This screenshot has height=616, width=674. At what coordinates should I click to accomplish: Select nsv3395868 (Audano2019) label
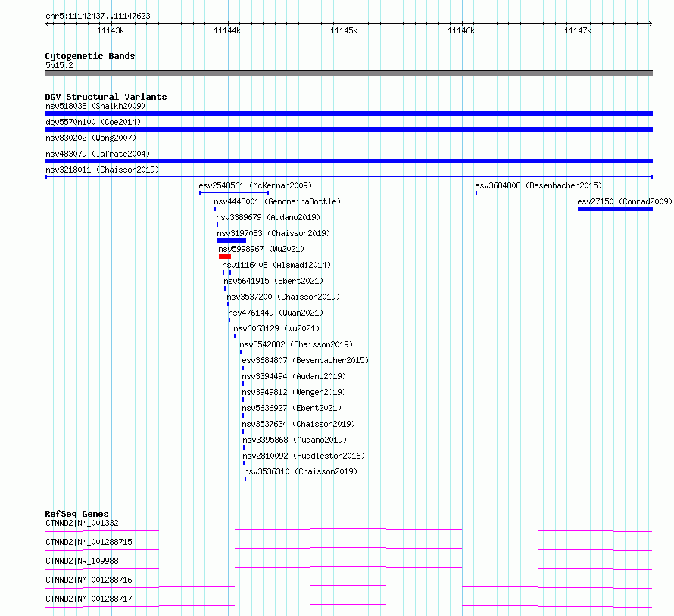(x=295, y=440)
